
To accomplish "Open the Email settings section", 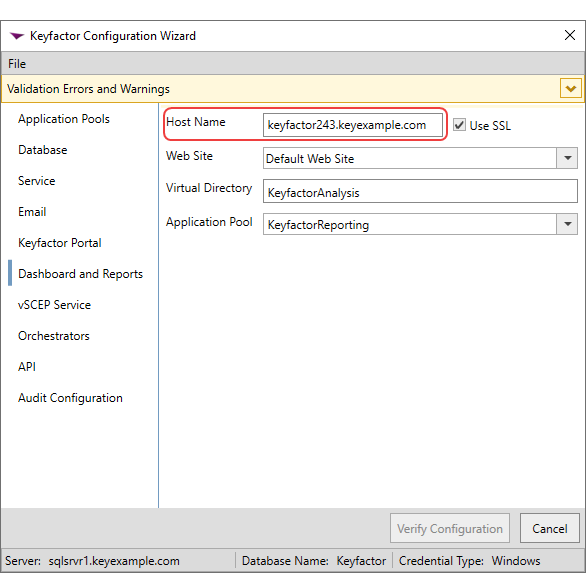I will tap(32, 212).
